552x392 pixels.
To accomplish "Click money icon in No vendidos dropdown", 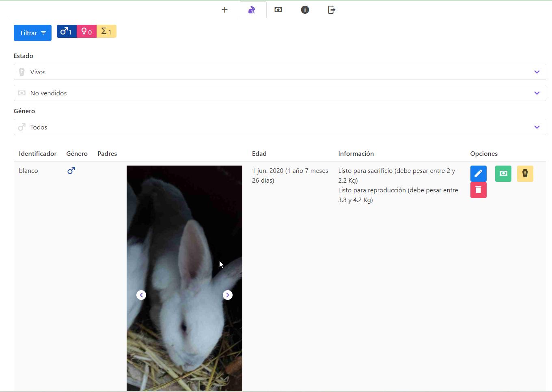I will coord(22,93).
